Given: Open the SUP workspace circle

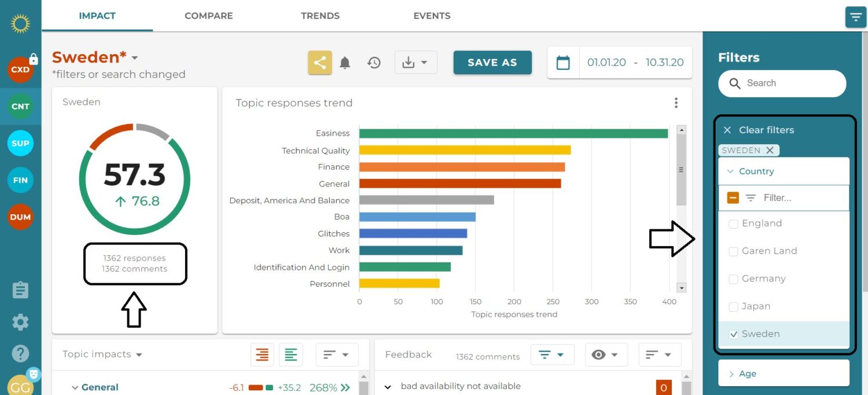Looking at the screenshot, I should 20,143.
